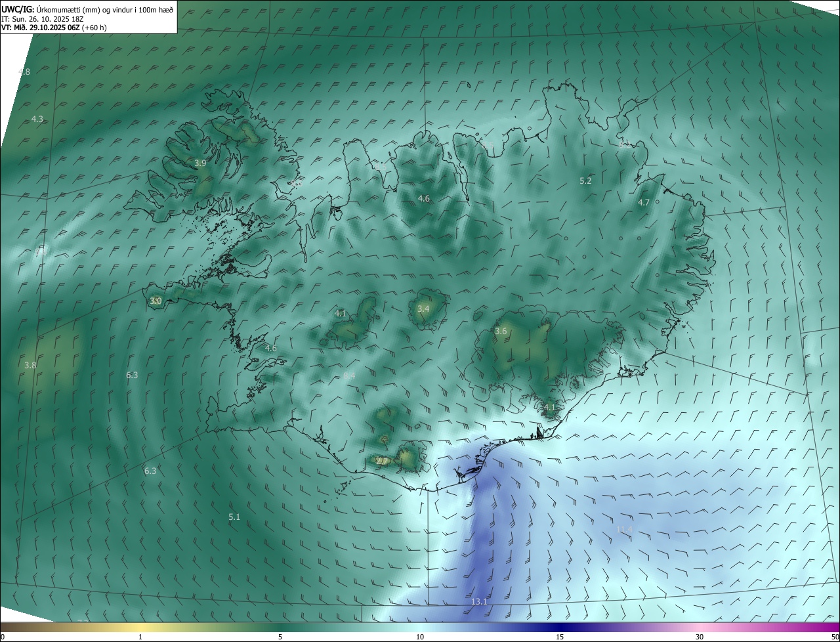Click the UWC/IG Úrkomumætti title line

click(x=87, y=9)
